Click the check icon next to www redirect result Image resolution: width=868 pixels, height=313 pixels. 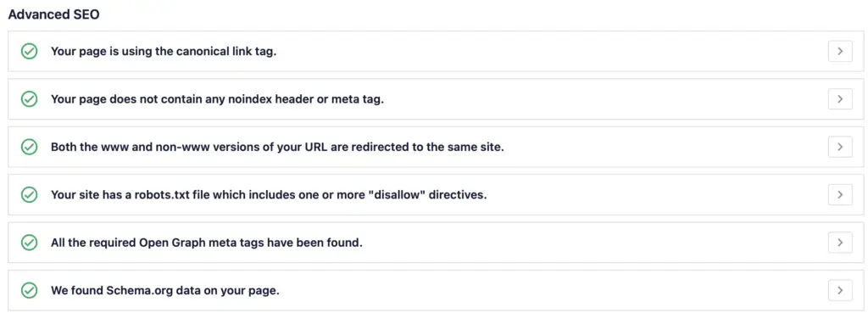click(29, 148)
